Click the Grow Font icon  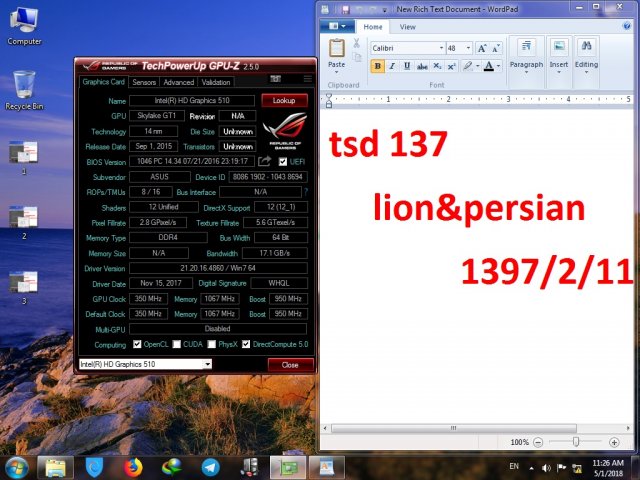(482, 48)
